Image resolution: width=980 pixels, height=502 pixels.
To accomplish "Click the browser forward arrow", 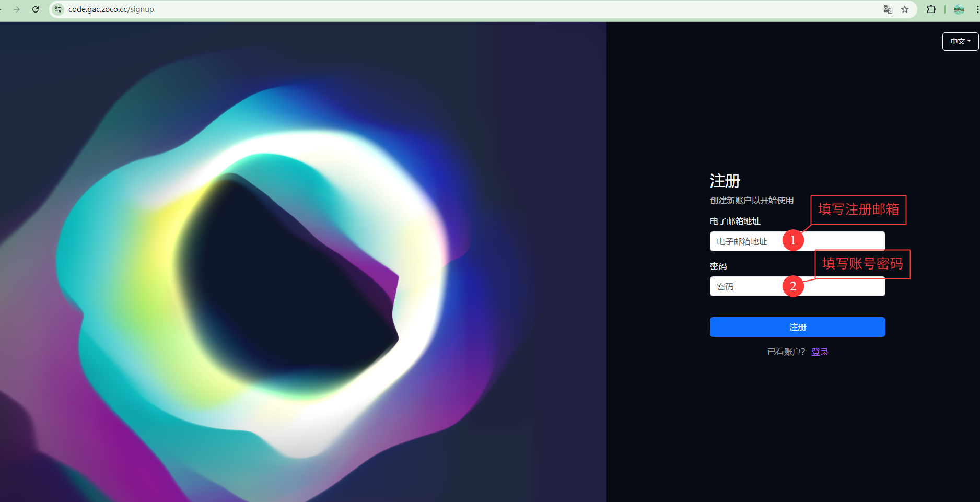I will [17, 9].
